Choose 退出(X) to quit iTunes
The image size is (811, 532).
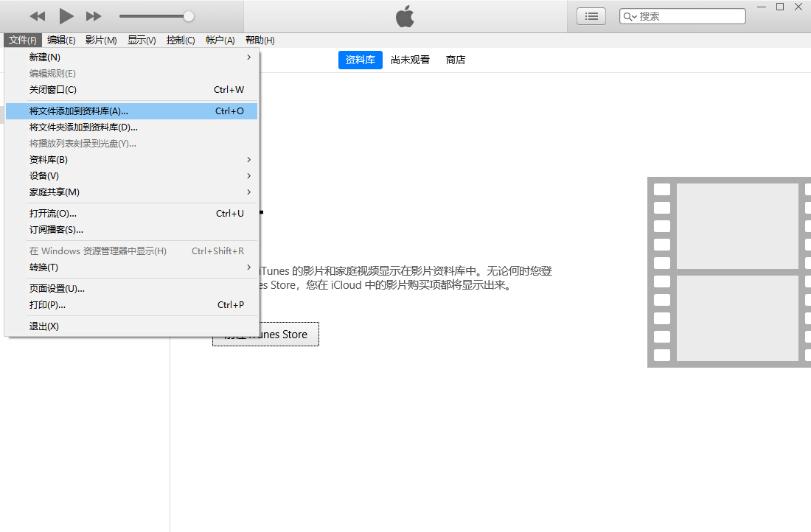point(131,326)
